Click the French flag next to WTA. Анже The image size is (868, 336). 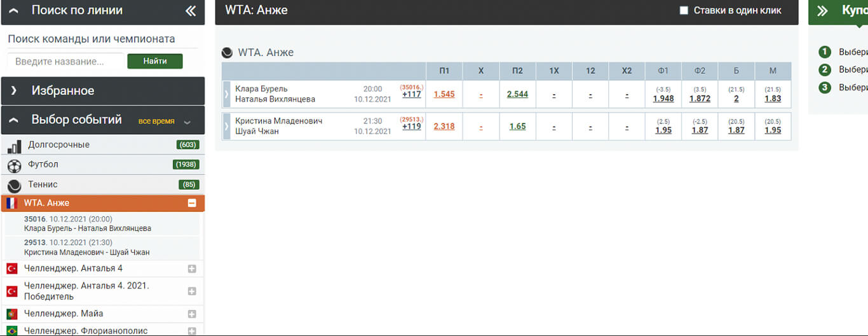[11, 204]
